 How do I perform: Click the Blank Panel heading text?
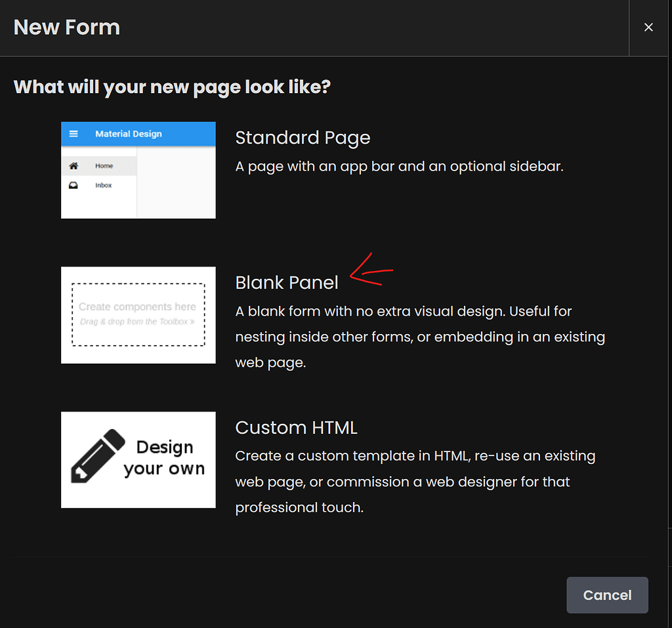287,283
